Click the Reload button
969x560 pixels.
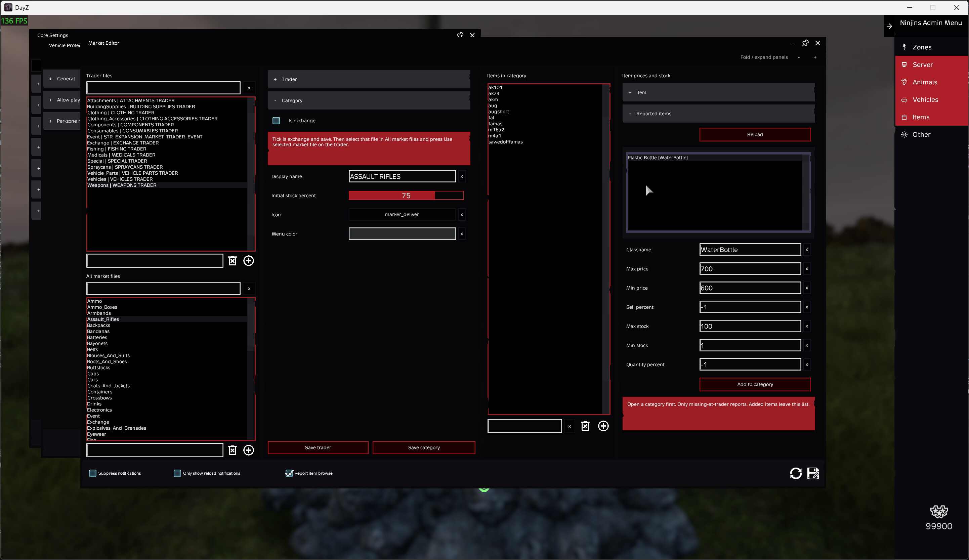pos(755,134)
